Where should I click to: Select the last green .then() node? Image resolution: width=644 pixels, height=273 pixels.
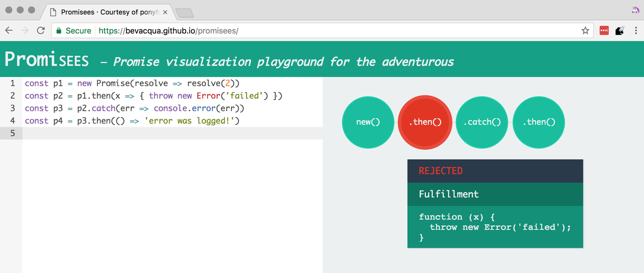[539, 122]
